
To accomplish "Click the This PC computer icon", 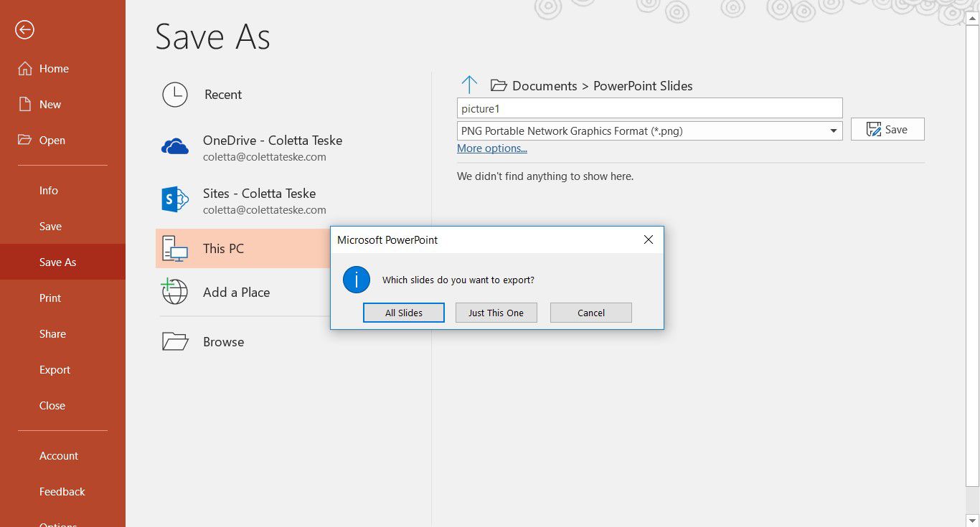I will pyautogui.click(x=175, y=249).
